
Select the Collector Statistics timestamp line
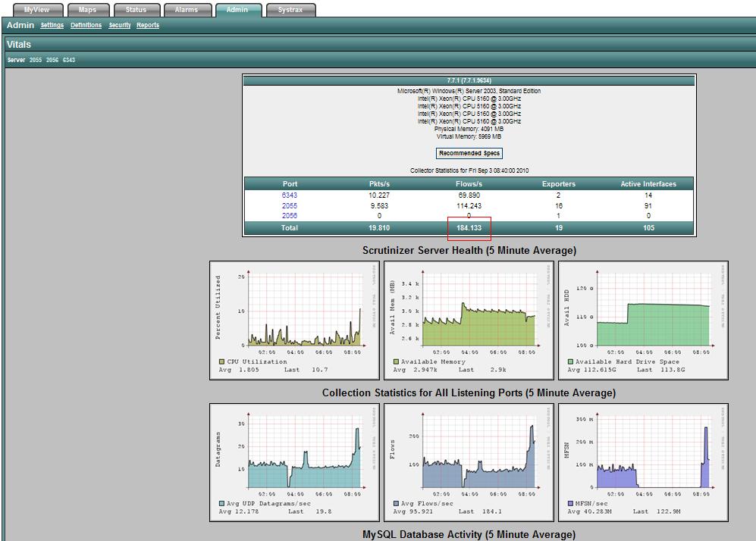pyautogui.click(x=469, y=170)
